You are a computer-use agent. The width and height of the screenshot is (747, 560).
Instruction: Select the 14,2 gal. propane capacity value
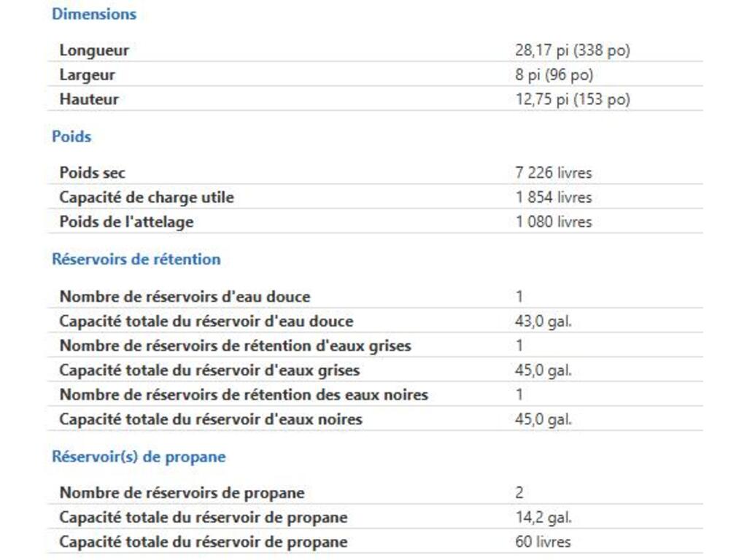543,517
